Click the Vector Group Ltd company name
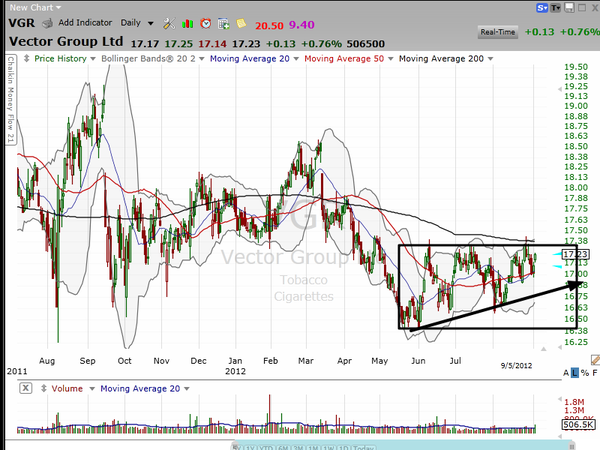Screen dimensions: 600x450 click(66, 41)
